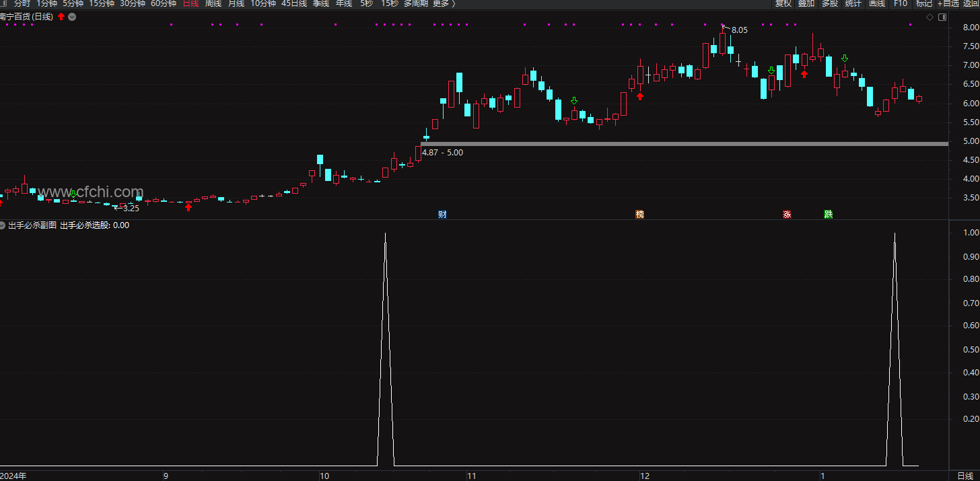Click the 复权 button

tap(783, 4)
